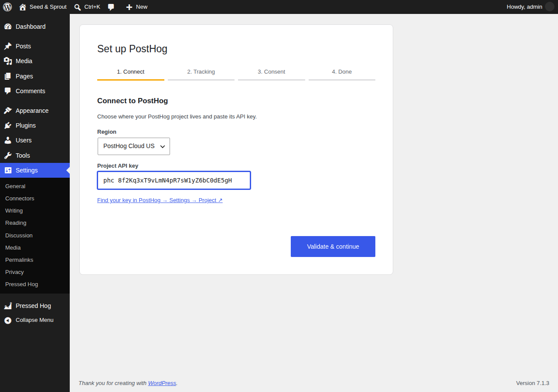Open the admin user avatar
The width and height of the screenshot is (558, 392).
tap(550, 7)
